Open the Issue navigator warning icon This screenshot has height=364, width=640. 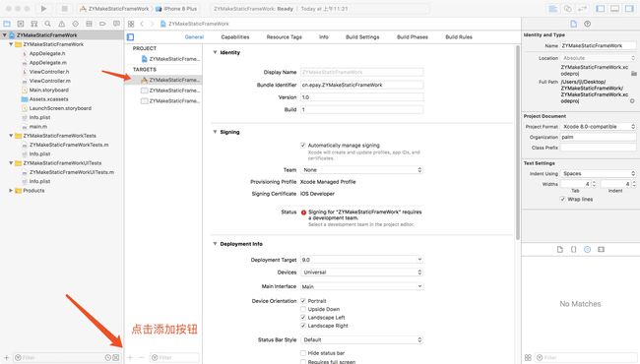(62, 24)
